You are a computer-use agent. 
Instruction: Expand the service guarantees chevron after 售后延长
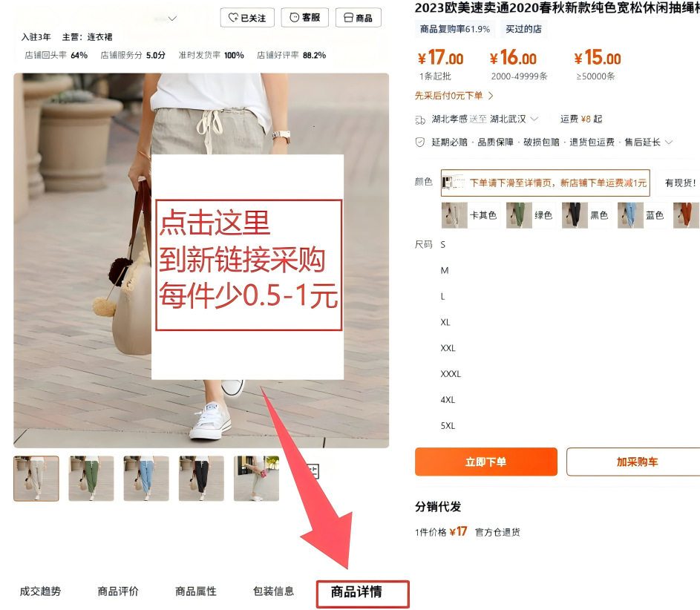[669, 142]
